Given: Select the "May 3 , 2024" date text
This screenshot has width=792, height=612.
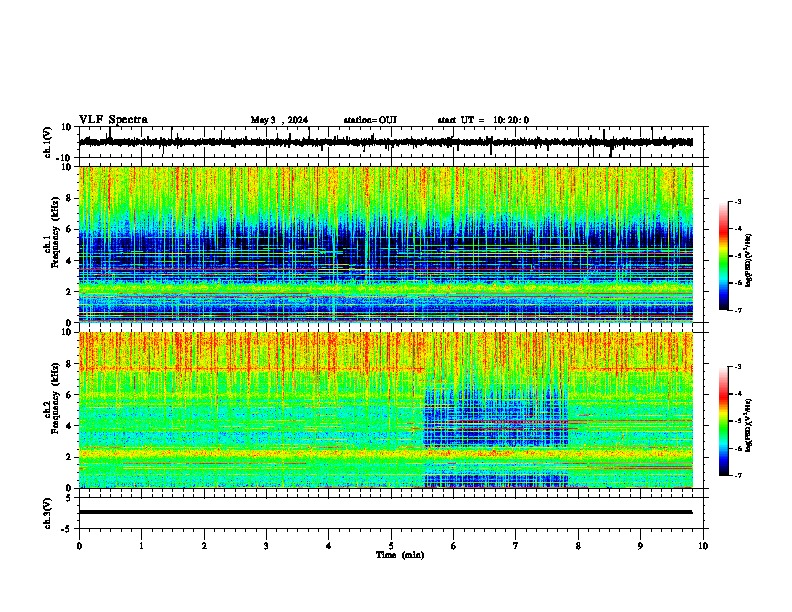Looking at the screenshot, I should pos(279,120).
